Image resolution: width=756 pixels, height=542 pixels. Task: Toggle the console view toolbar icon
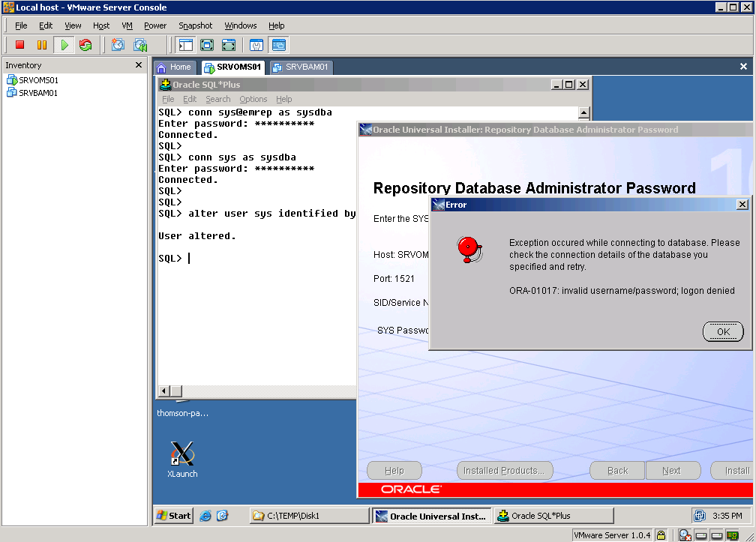point(278,45)
